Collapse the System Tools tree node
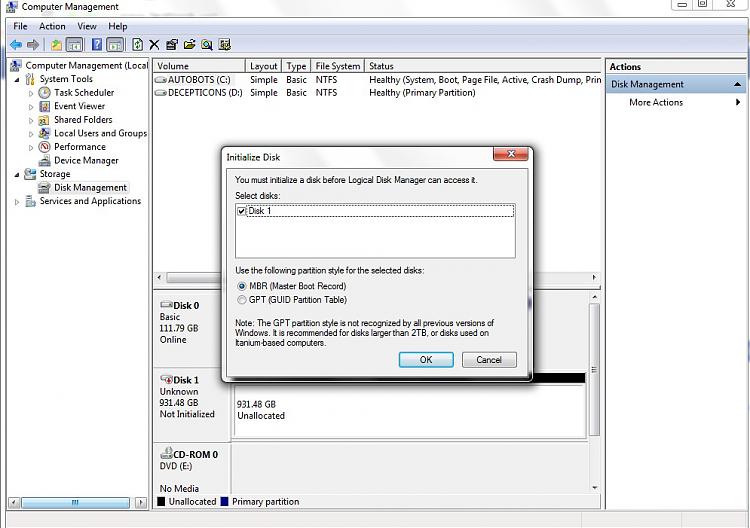This screenshot has width=750, height=528. tap(17, 79)
